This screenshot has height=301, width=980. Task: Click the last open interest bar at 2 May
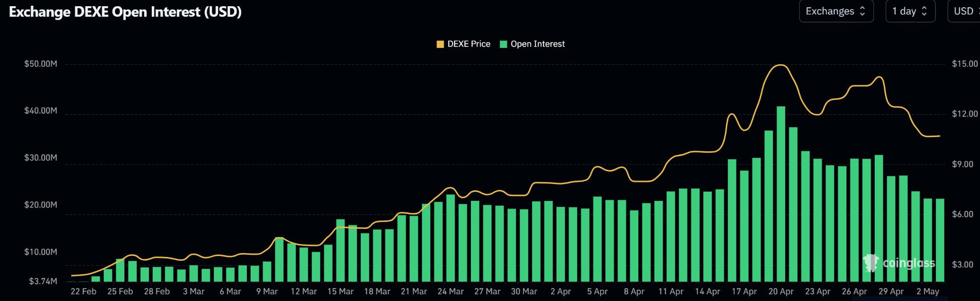click(x=940, y=240)
